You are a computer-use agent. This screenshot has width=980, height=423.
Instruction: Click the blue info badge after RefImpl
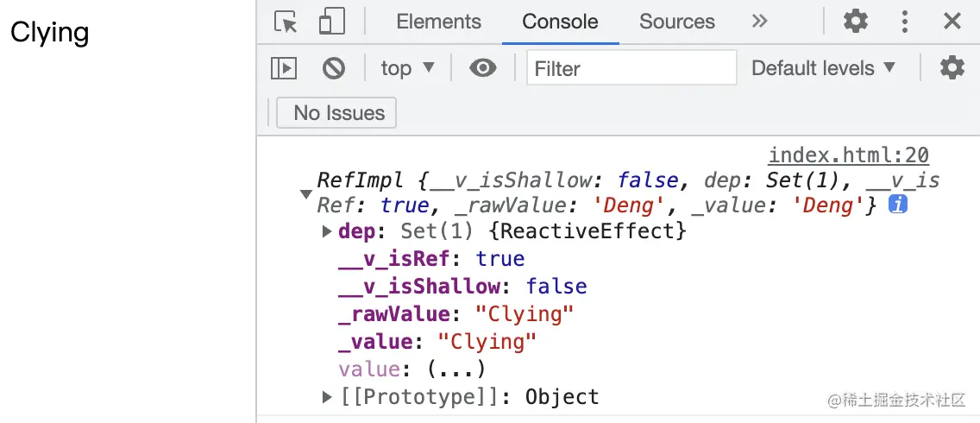point(897,205)
